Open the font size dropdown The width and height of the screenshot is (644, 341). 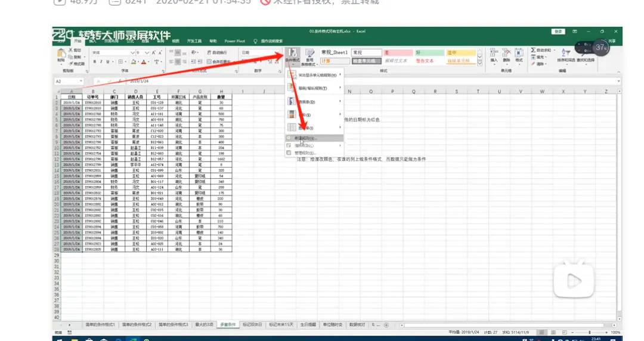147,52
